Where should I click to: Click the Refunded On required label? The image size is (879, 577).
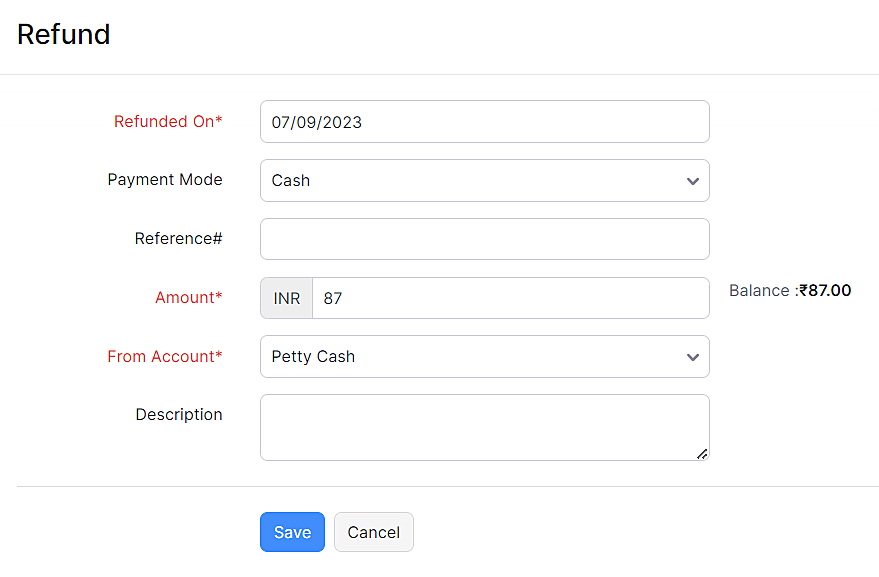(168, 121)
